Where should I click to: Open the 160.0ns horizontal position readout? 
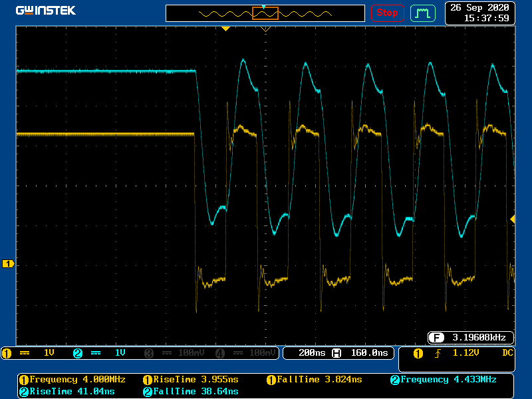[368, 352]
